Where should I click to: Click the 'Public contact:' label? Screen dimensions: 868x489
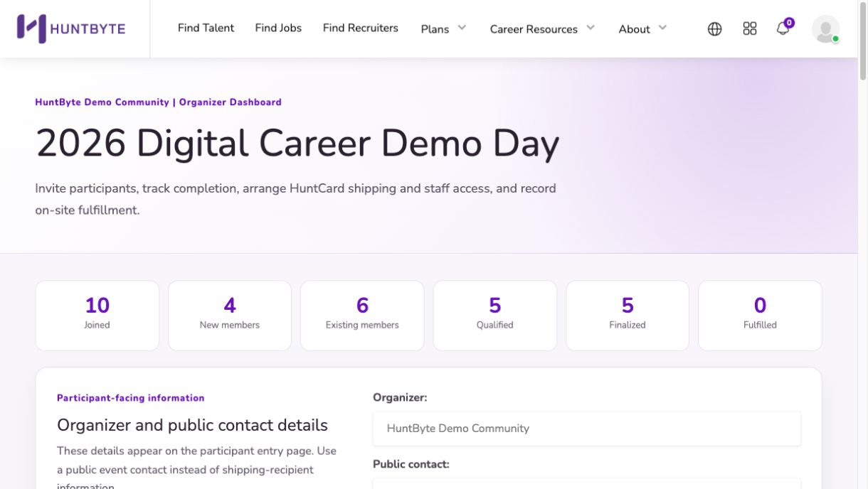click(x=411, y=464)
